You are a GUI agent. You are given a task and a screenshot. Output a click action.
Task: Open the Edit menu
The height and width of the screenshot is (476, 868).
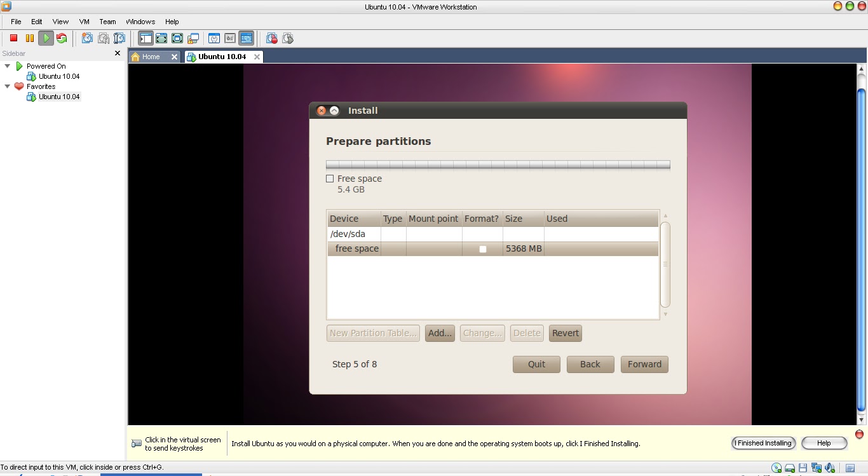click(37, 22)
